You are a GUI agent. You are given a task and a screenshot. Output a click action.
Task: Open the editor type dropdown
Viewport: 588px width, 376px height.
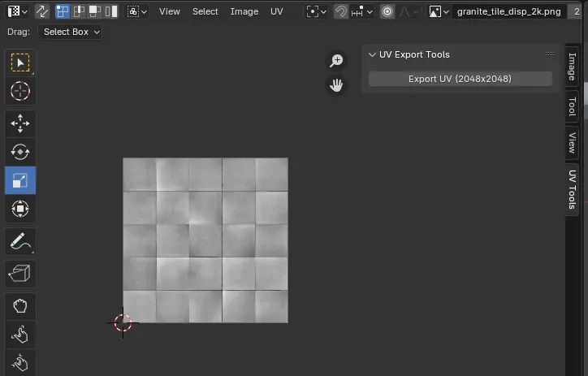(x=17, y=11)
